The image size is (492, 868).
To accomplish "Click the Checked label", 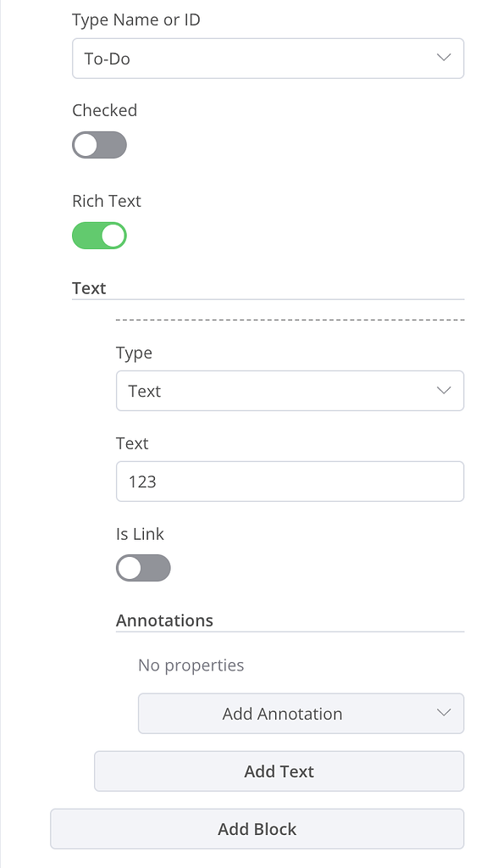I will point(104,110).
